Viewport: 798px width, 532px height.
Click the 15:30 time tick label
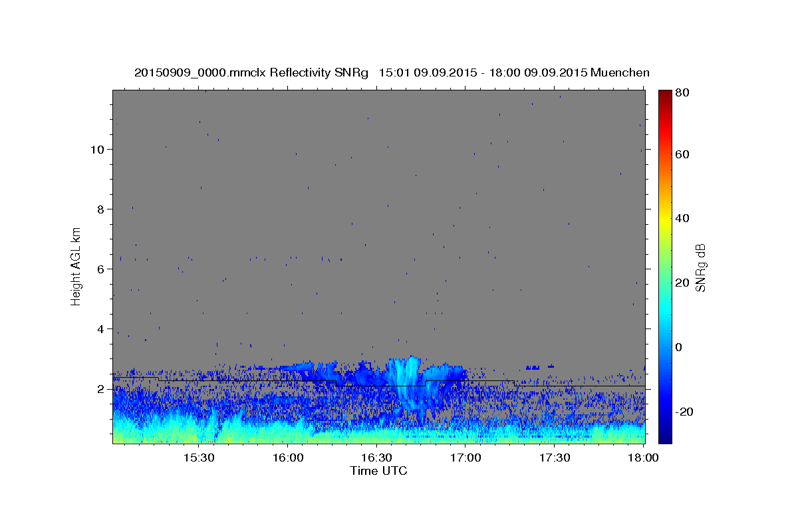198,458
